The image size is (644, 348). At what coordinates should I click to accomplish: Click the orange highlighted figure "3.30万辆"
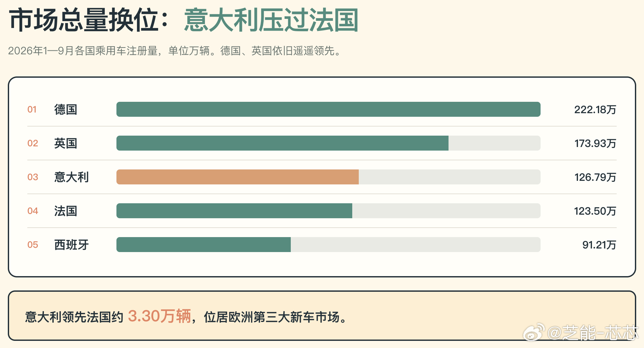point(159,316)
